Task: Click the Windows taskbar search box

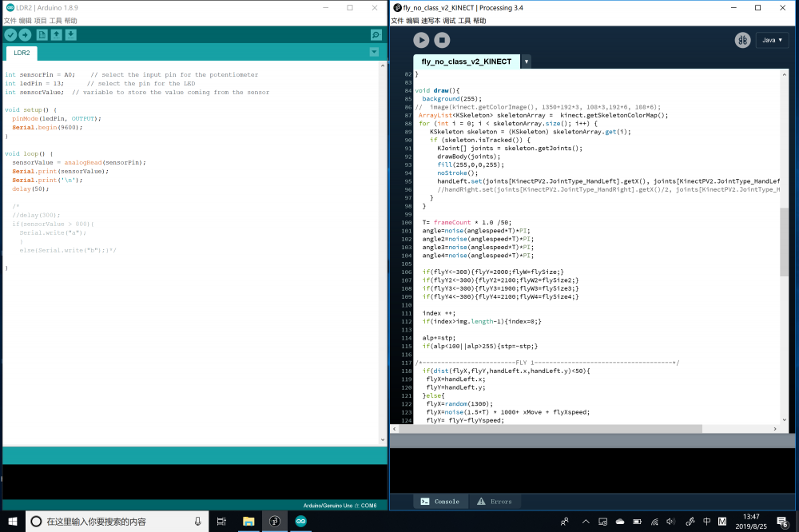Action: 117,522
